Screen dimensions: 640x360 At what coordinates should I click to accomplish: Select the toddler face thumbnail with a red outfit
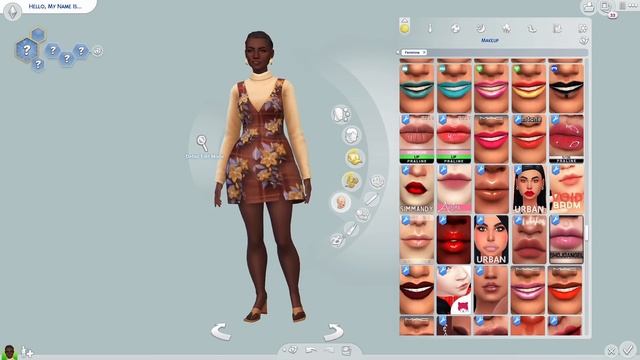[x=454, y=290]
